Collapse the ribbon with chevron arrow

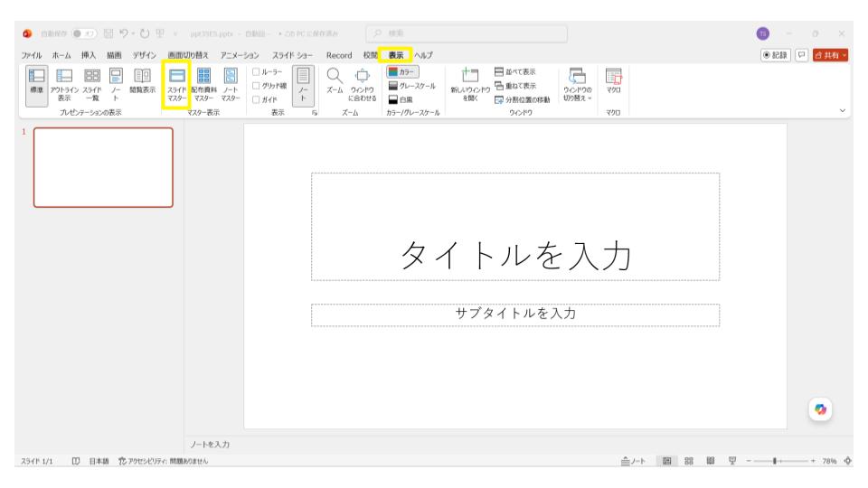pos(843,110)
